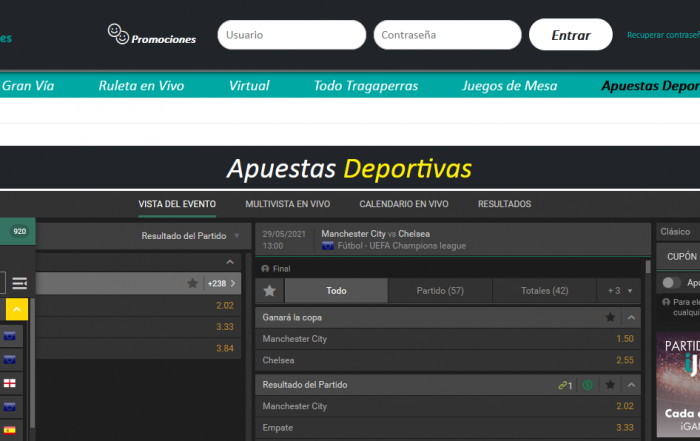
Task: Switch to Vista del Evento tab
Action: click(x=177, y=204)
